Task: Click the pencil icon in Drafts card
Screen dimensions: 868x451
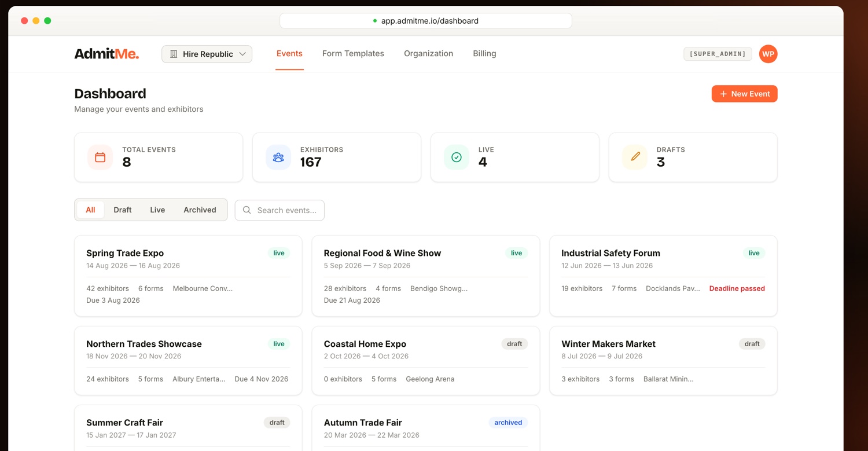Action: pyautogui.click(x=635, y=157)
